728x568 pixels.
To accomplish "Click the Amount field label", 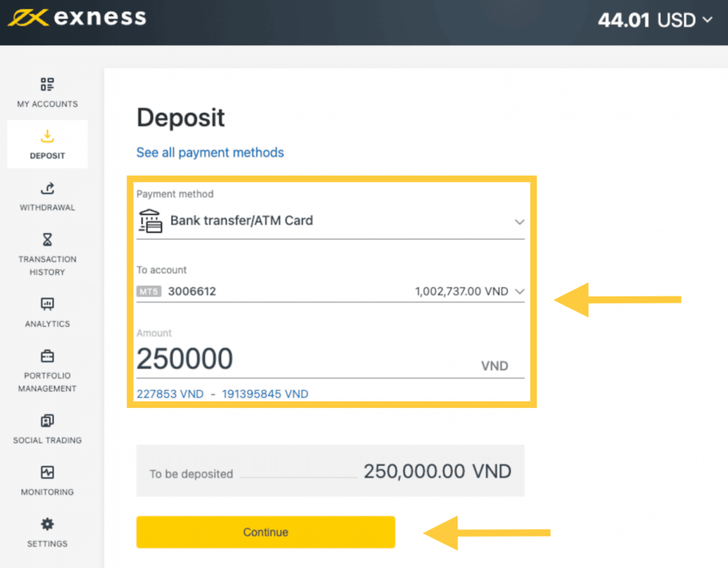I will (x=154, y=333).
